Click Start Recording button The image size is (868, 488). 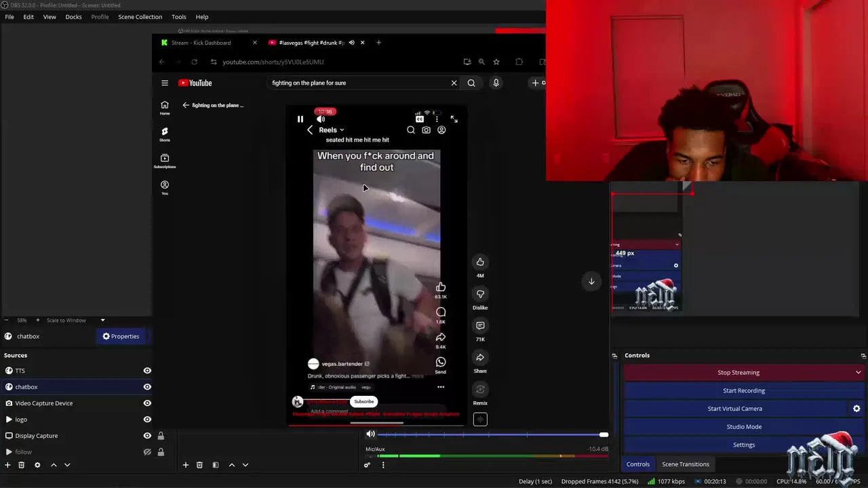[x=744, y=390]
